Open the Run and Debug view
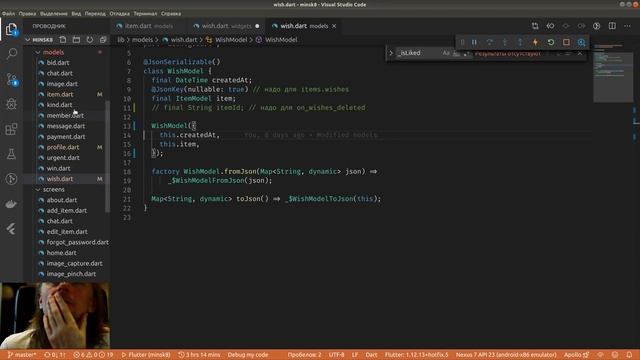Image resolution: width=640 pixels, height=360 pixels. coord(11,104)
